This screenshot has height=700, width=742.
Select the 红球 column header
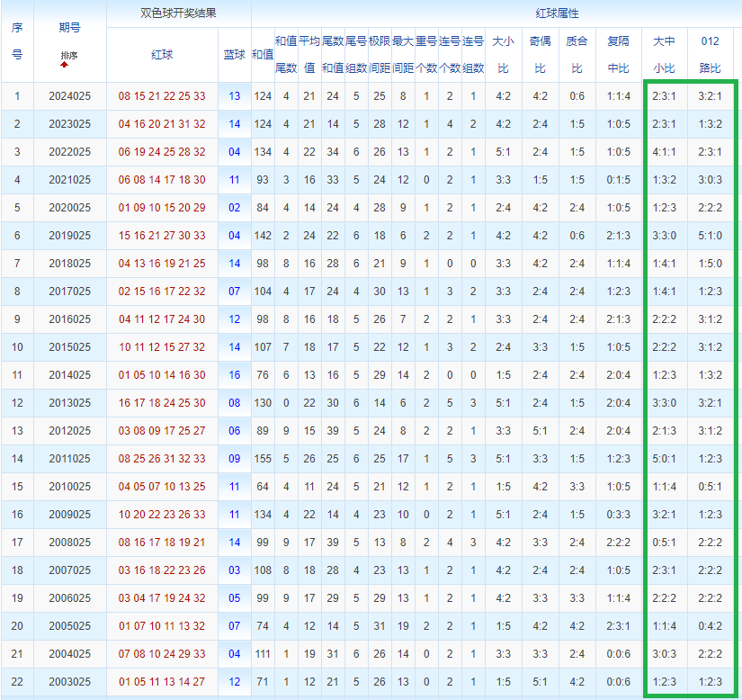162,55
